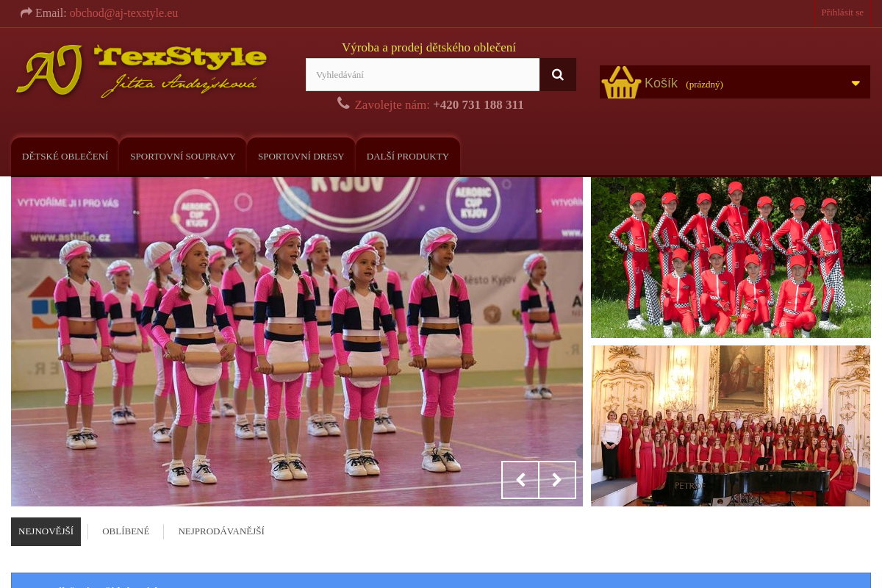Expand the Košík cart dropdown arrow

[856, 83]
